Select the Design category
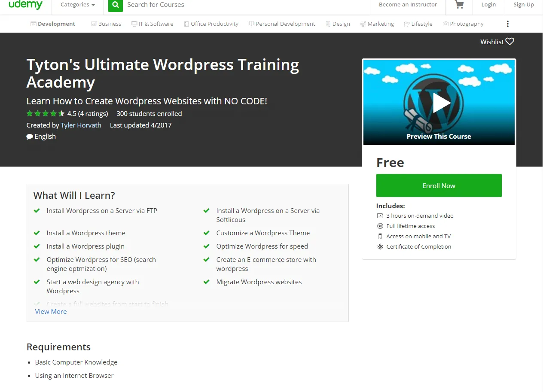Viewport: 543px width, 392px height. pyautogui.click(x=338, y=24)
